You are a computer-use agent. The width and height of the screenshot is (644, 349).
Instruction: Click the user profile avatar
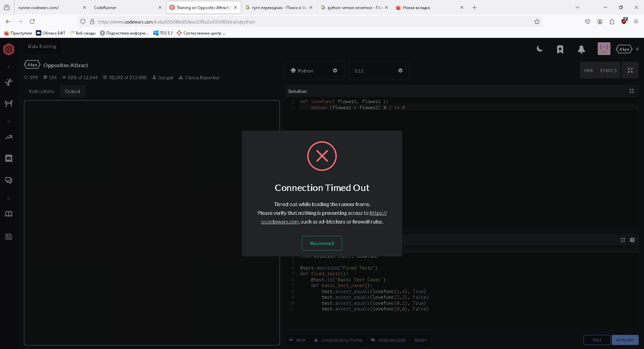pos(604,49)
